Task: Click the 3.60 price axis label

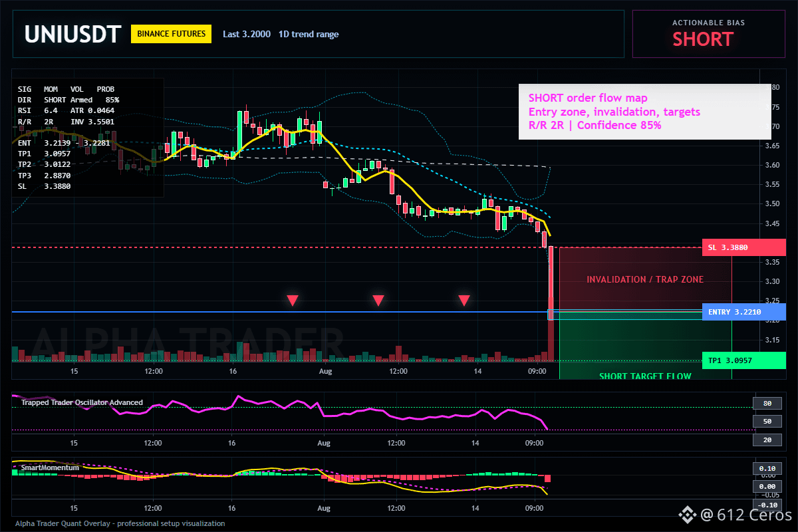Action: [772, 165]
